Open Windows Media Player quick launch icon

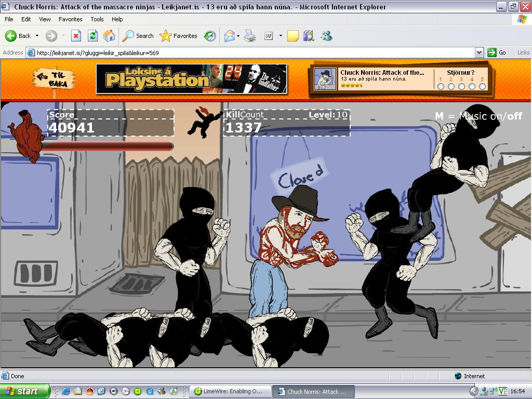113,391
